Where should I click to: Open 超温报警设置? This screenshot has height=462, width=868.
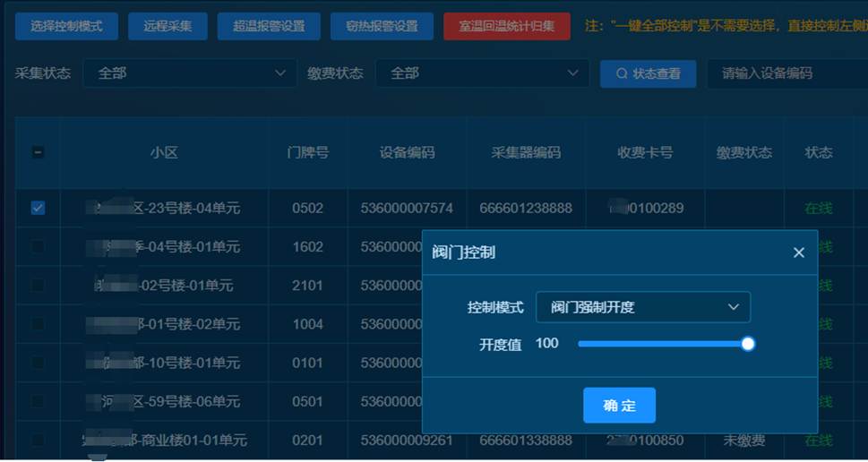[x=269, y=26]
